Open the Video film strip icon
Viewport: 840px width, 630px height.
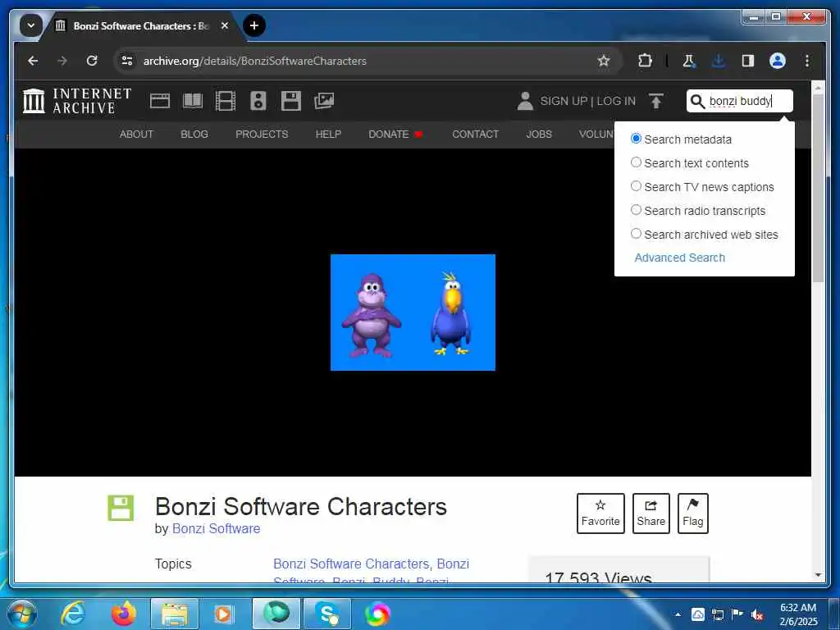(x=225, y=101)
